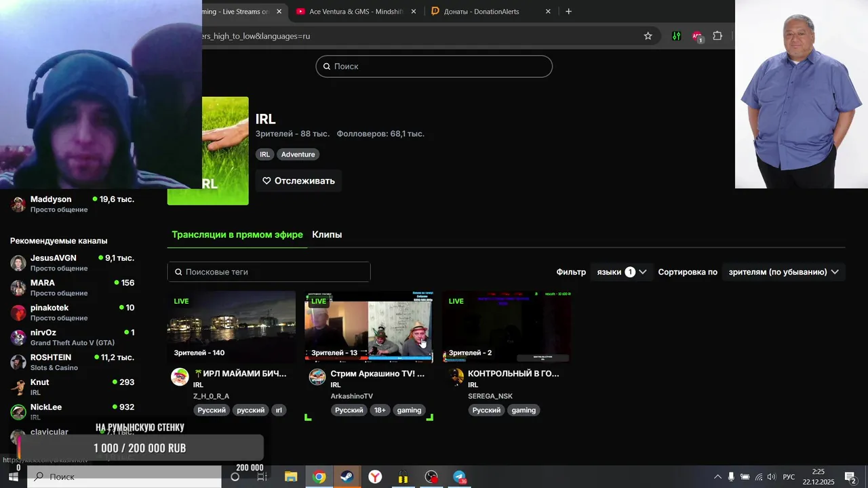Click Z_H_0_R_A channel avatar

[x=180, y=378]
